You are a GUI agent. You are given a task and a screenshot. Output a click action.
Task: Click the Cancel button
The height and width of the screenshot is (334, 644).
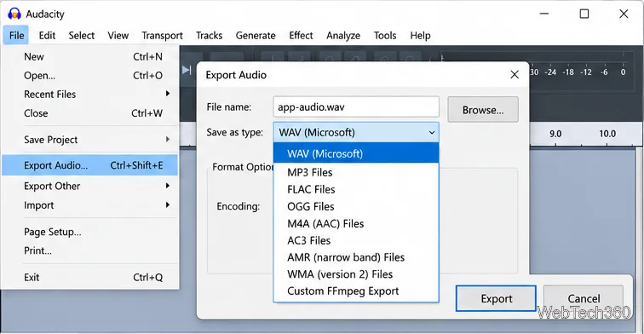[x=584, y=299]
